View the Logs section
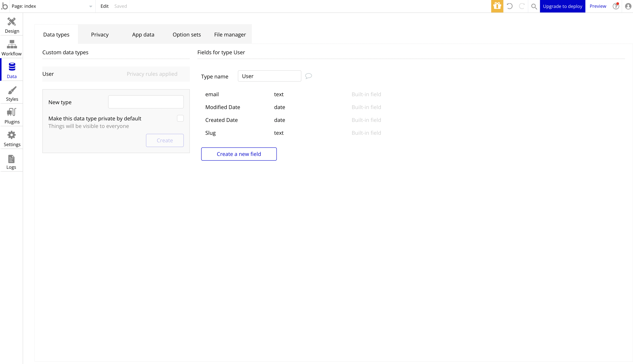Viewport: 633px width, 364px height. [11, 162]
